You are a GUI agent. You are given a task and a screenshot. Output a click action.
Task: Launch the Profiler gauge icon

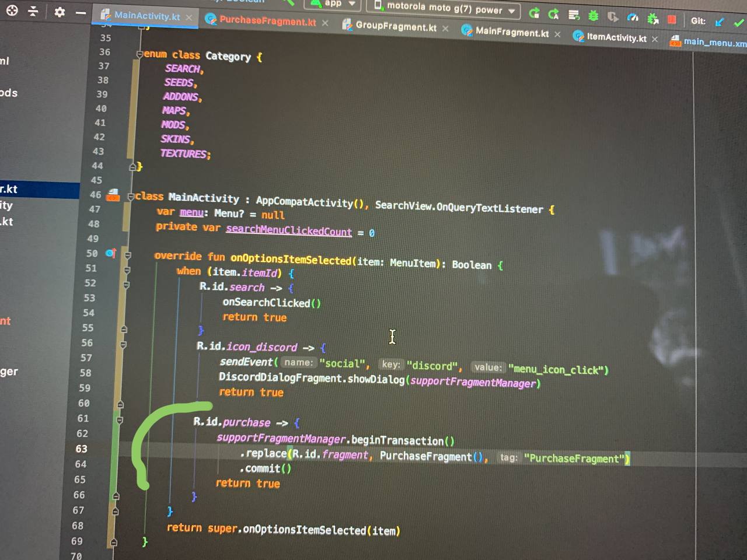633,17
